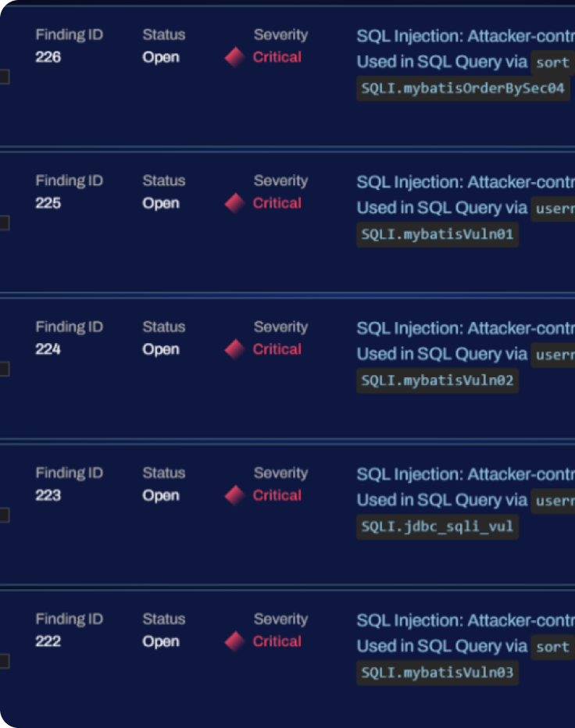This screenshot has height=728, width=575.
Task: Tick the checkbox beside finding 224
Action: click(x=4, y=369)
